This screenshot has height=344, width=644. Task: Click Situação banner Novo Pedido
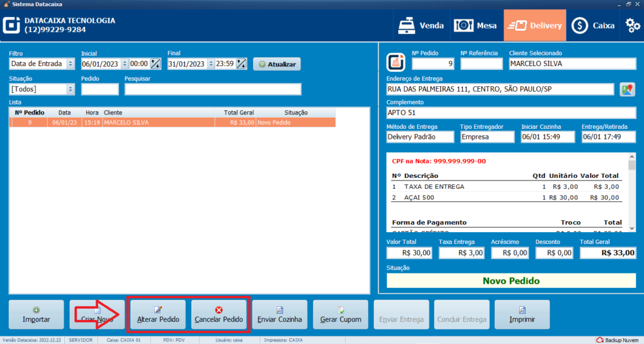click(x=511, y=281)
